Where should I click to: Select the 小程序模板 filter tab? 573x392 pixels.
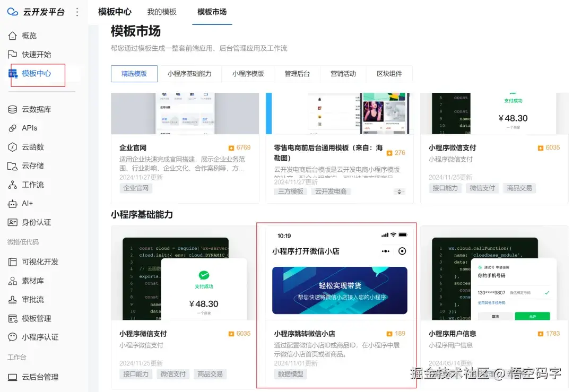tap(249, 74)
